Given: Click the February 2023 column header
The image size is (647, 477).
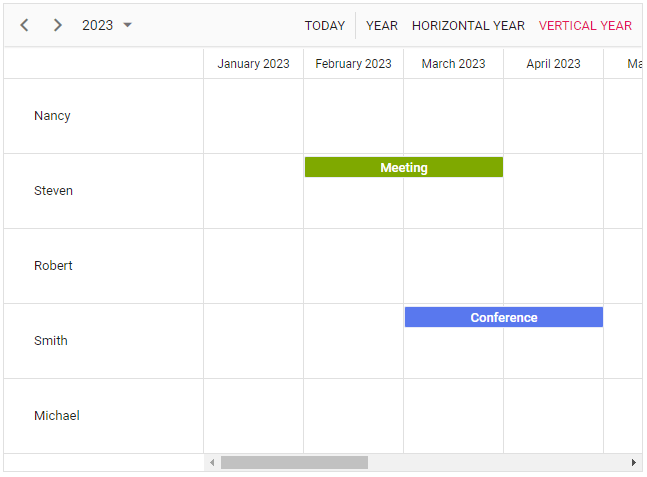Looking at the screenshot, I should click(353, 64).
